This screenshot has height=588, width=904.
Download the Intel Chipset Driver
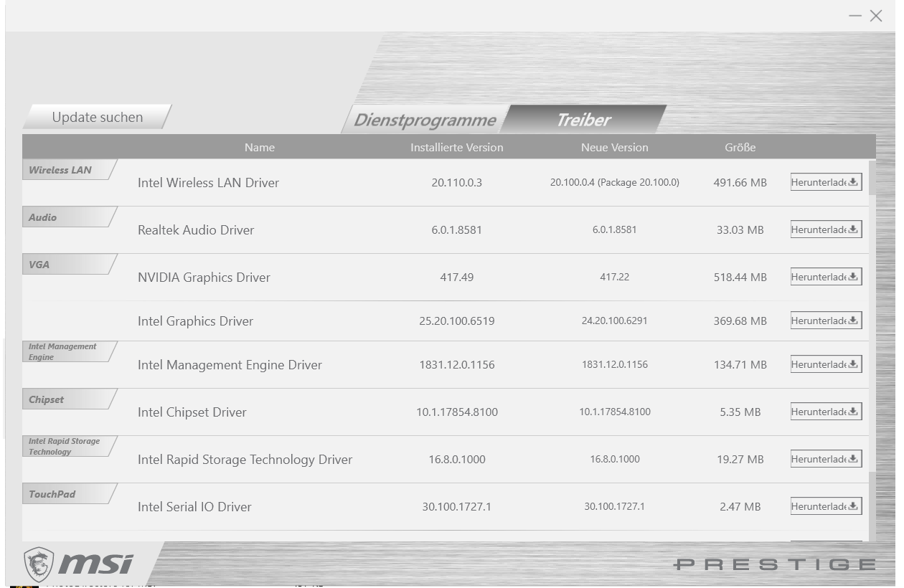(826, 412)
